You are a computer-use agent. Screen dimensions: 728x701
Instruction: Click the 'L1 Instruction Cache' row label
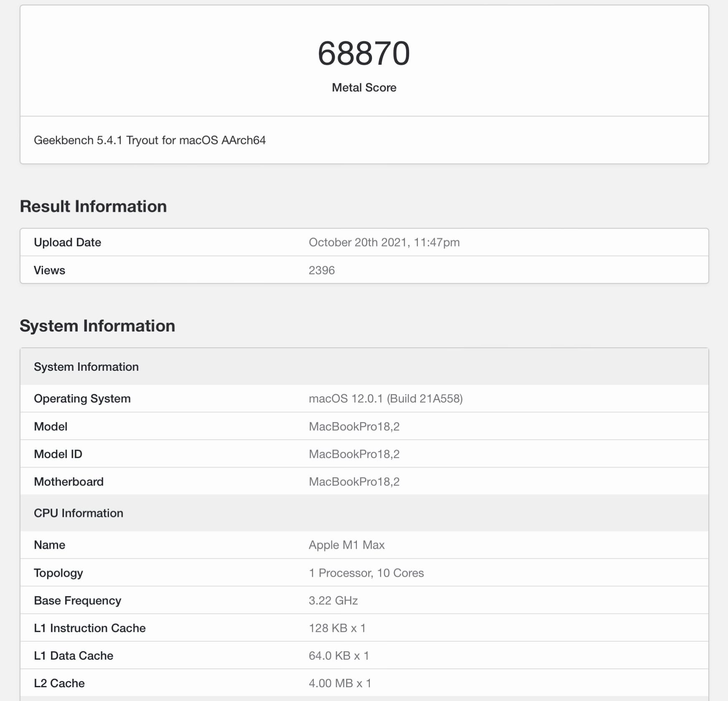click(90, 628)
